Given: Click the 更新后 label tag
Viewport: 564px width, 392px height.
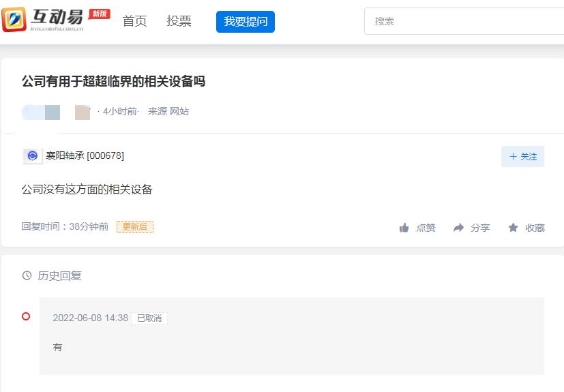Looking at the screenshot, I should coord(135,227).
